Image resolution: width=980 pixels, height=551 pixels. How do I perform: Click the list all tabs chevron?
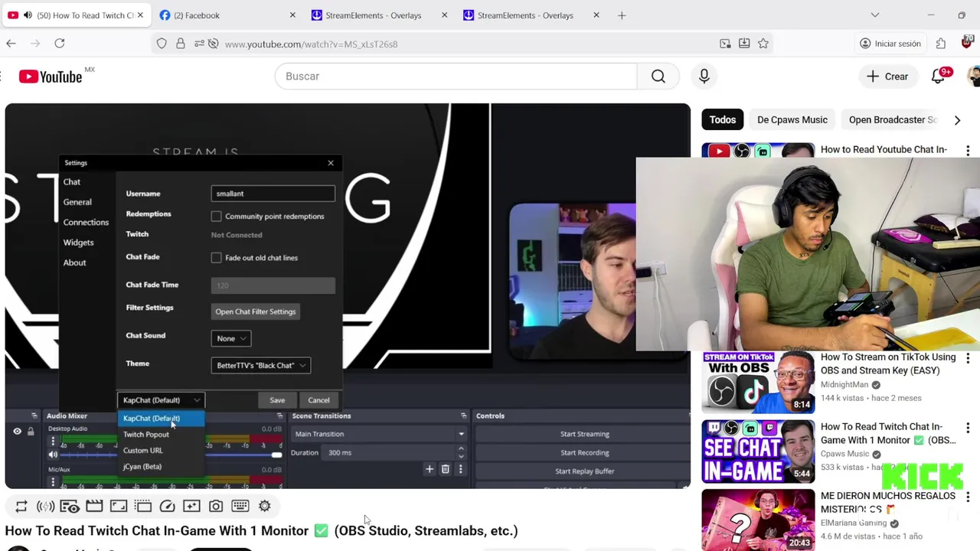[x=875, y=15]
